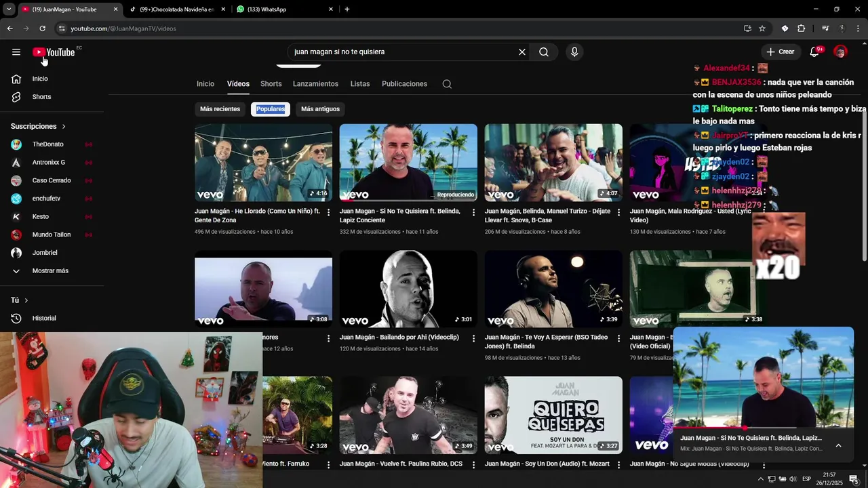The width and height of the screenshot is (868, 488).
Task: Click the miniplayer video preview
Action: (764, 377)
